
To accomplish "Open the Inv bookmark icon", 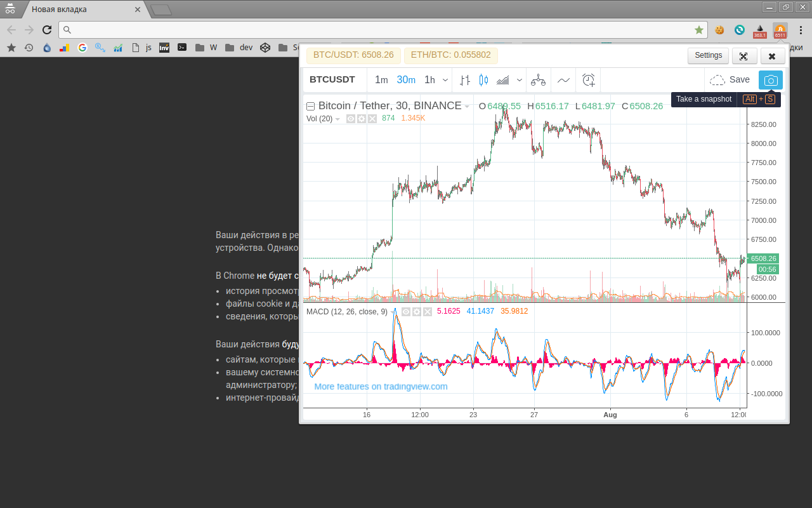I will coord(164,47).
